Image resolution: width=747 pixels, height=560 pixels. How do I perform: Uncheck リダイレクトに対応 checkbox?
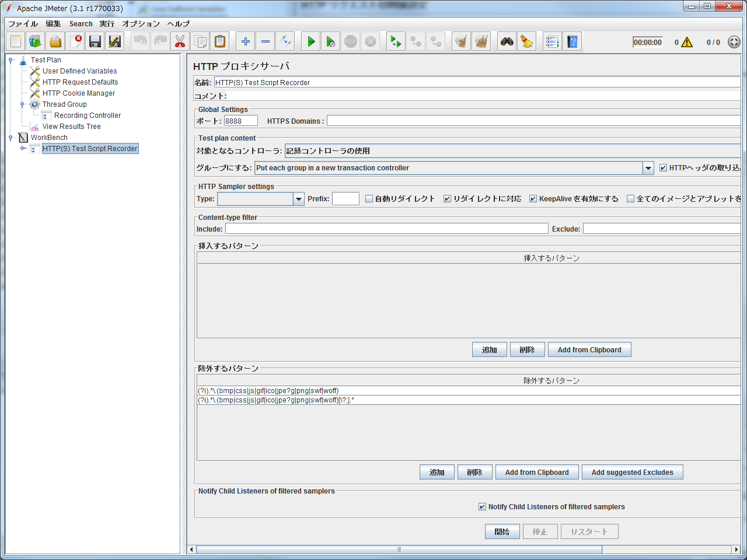coord(447,199)
